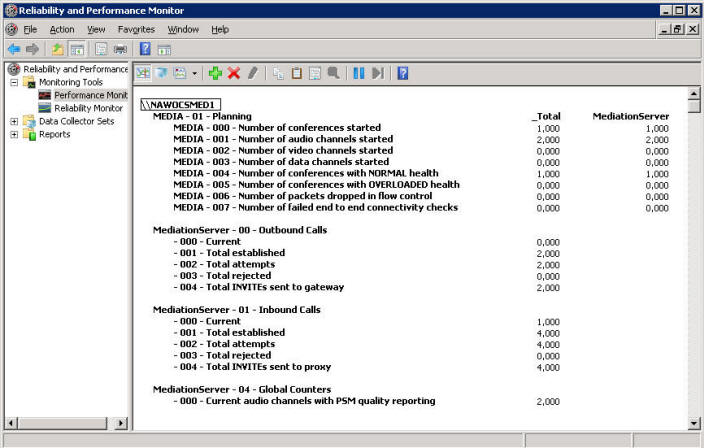Open Performance Monitor help icon
704x448 pixels.
click(x=403, y=73)
